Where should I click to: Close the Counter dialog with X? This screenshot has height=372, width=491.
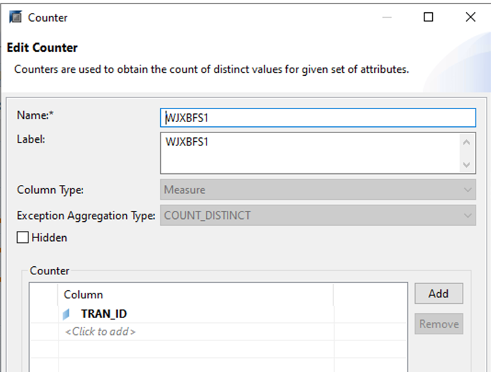click(470, 17)
